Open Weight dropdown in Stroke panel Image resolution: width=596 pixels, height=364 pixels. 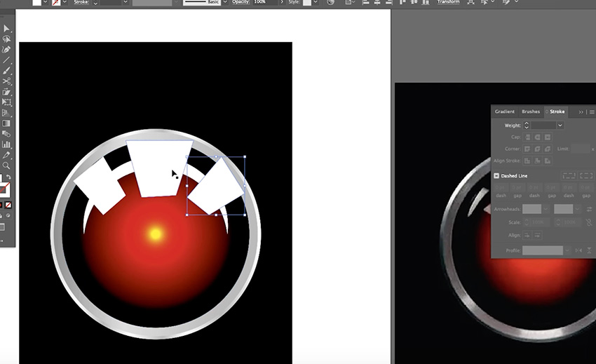click(x=560, y=126)
